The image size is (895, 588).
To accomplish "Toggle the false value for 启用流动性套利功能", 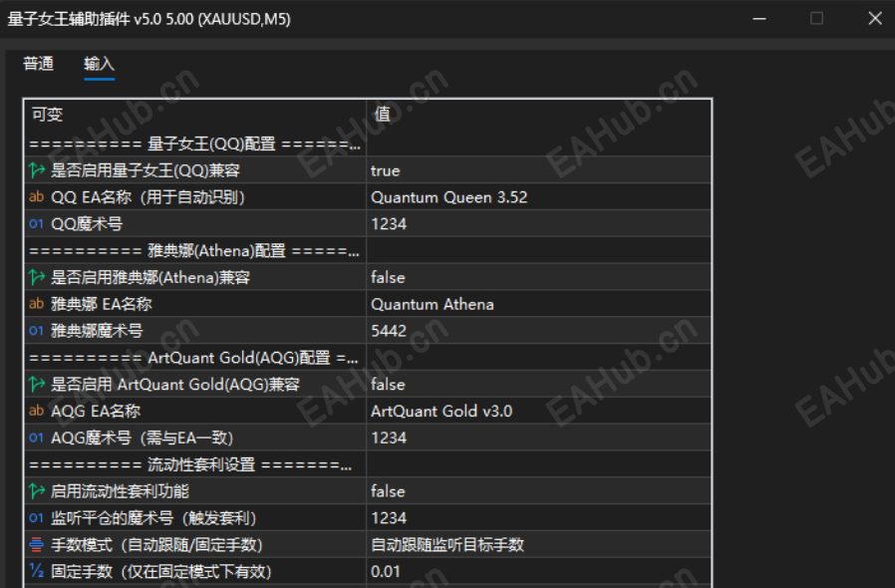I will pyautogui.click(x=538, y=491).
